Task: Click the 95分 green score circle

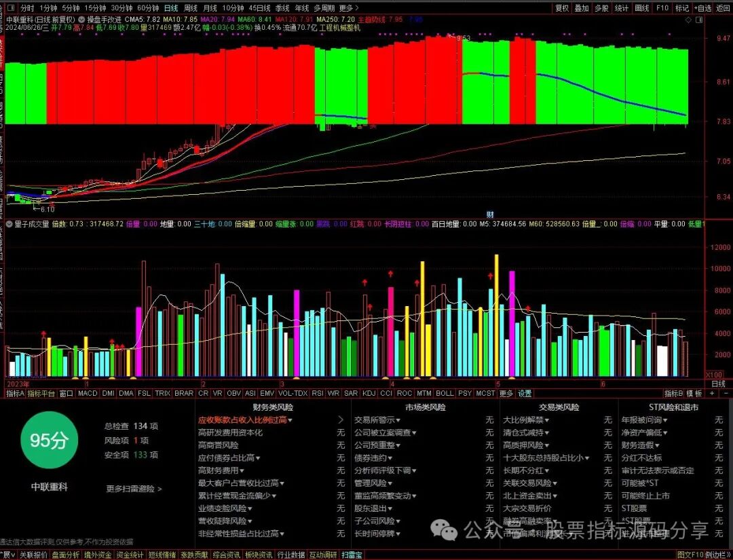Action: click(49, 441)
